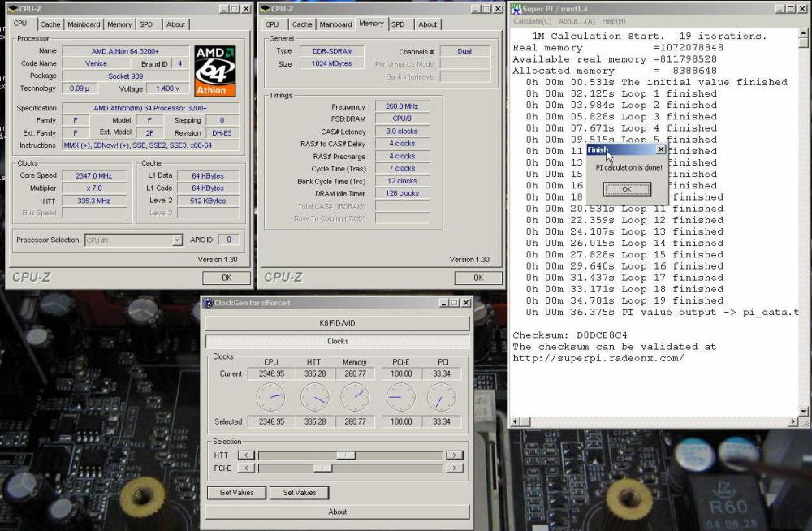Click memory Frequency value 260.8 MHz

[402, 106]
